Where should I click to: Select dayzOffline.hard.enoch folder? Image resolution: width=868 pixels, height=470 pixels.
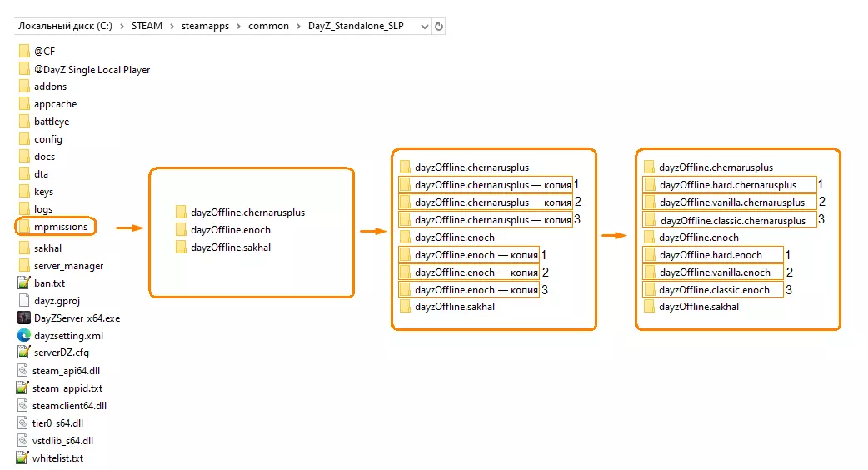(x=713, y=255)
